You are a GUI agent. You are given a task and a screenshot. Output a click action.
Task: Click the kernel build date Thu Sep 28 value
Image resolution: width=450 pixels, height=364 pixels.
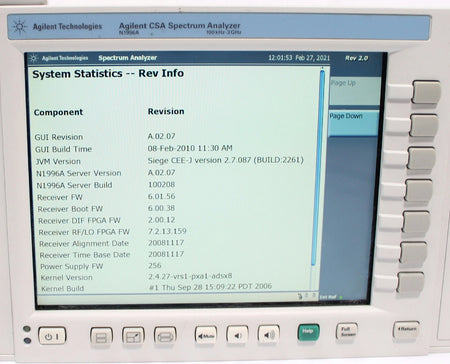(210, 286)
